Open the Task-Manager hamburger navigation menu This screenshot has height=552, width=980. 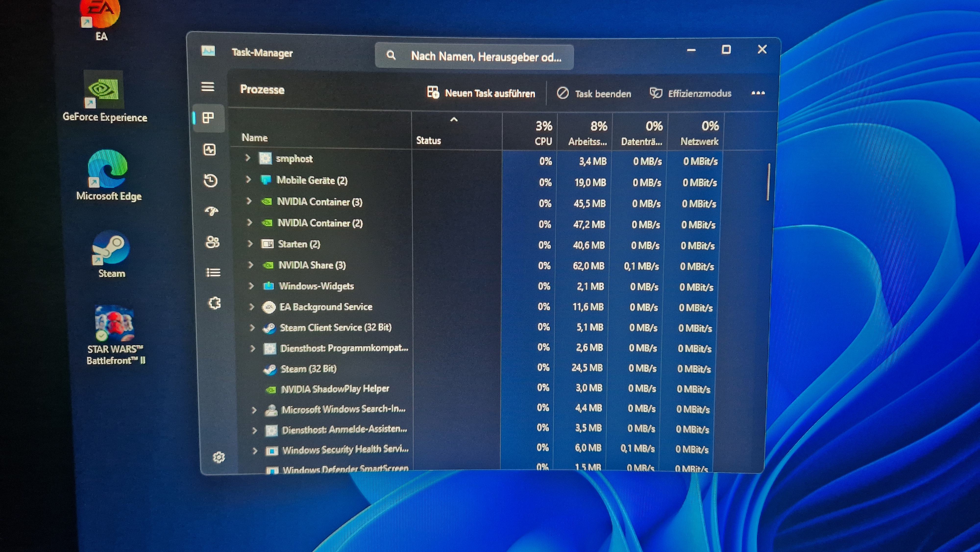207,87
